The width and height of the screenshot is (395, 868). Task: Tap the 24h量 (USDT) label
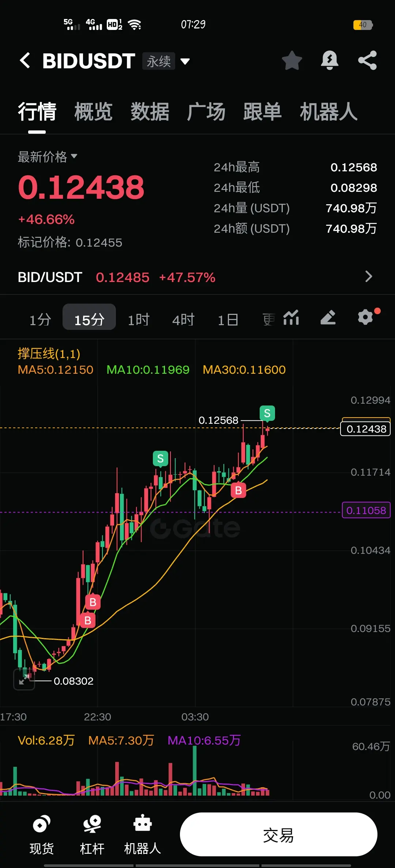tap(252, 208)
